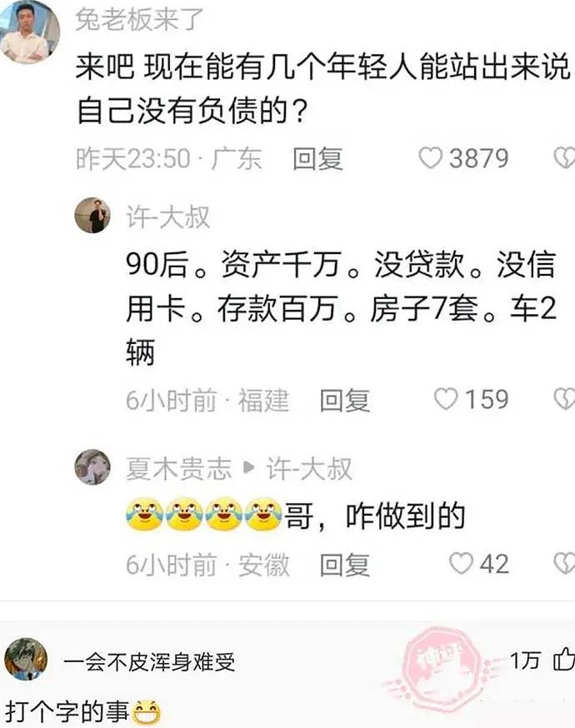This screenshot has height=728, width=575.
Task: Thumbs up 一会不皮浑身难受's comment
Action: (564, 660)
